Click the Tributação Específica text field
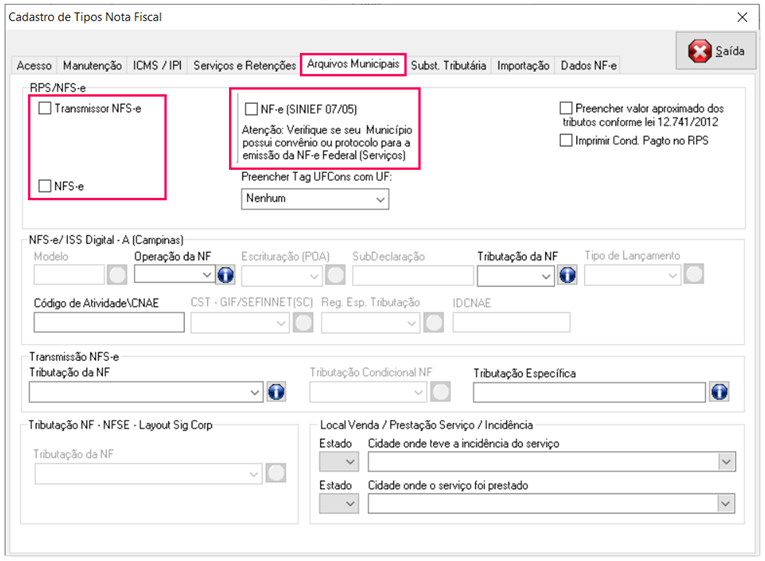Image resolution: width=765 pixels, height=561 pixels. tap(589, 392)
